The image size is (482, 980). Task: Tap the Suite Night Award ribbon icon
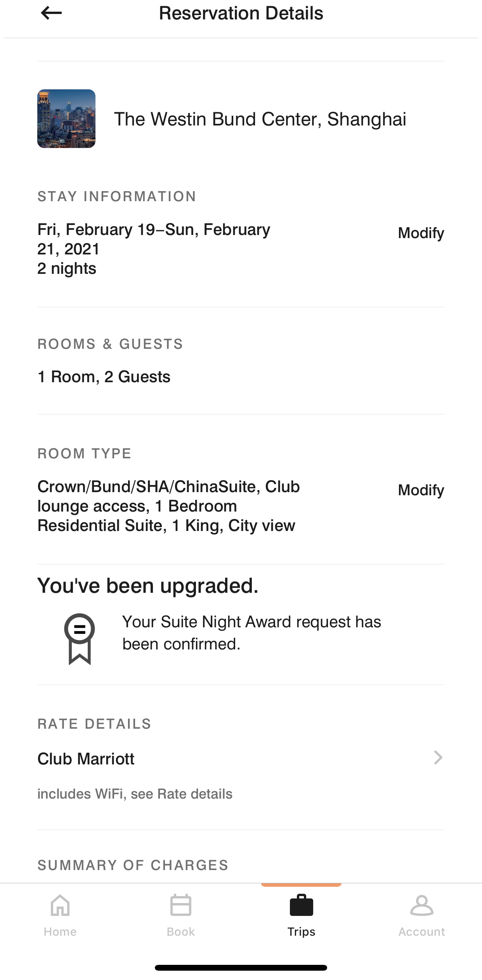point(80,639)
